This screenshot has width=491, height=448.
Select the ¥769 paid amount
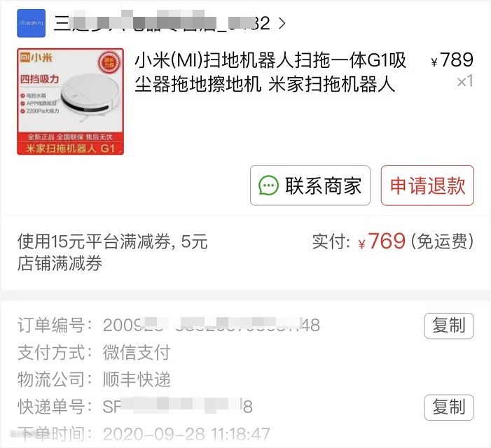click(x=382, y=241)
